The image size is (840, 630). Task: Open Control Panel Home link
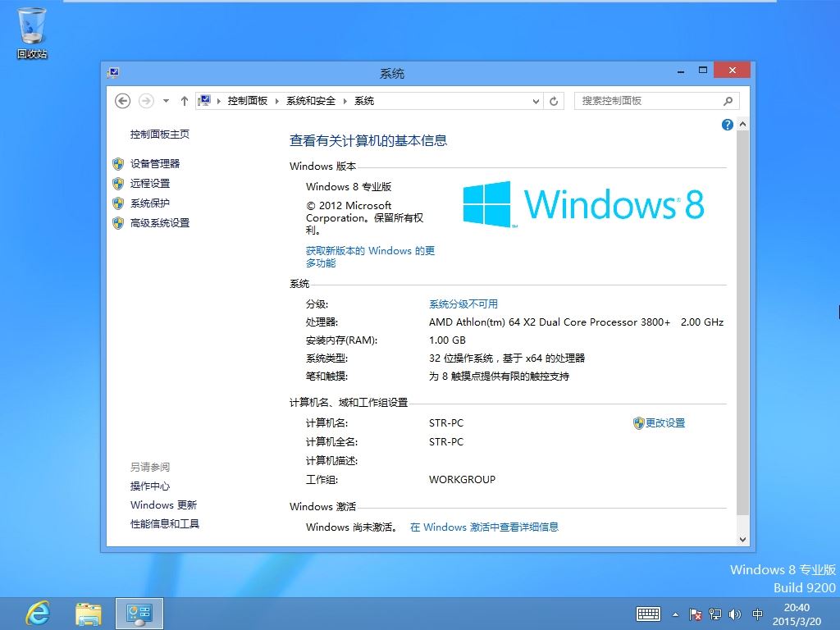point(160,134)
